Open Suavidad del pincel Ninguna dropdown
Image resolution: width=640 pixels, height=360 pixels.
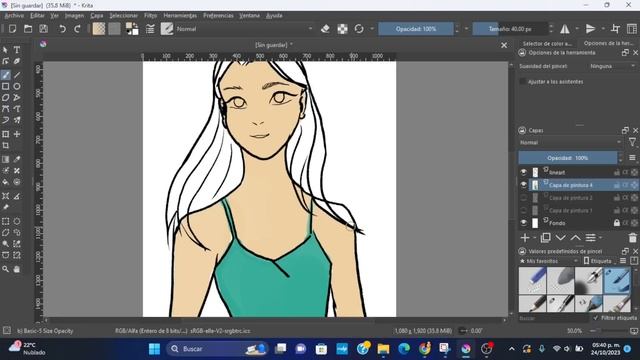click(612, 66)
